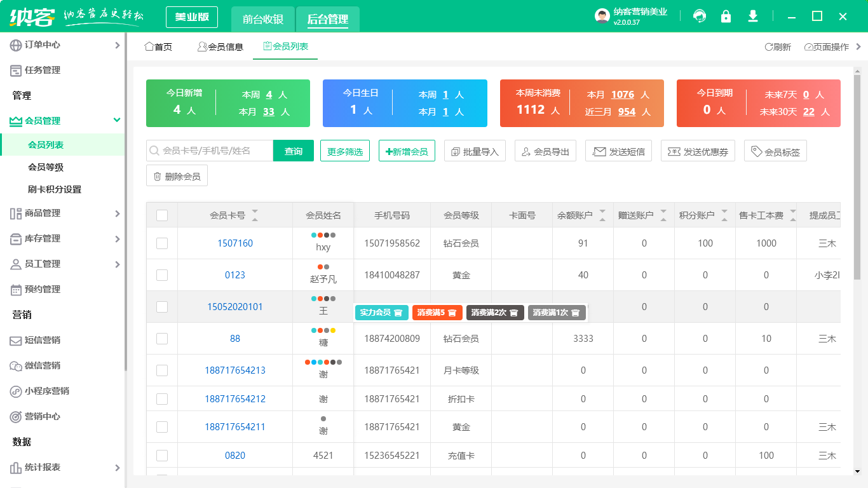Toggle the select-all header checkbox

tap(162, 215)
